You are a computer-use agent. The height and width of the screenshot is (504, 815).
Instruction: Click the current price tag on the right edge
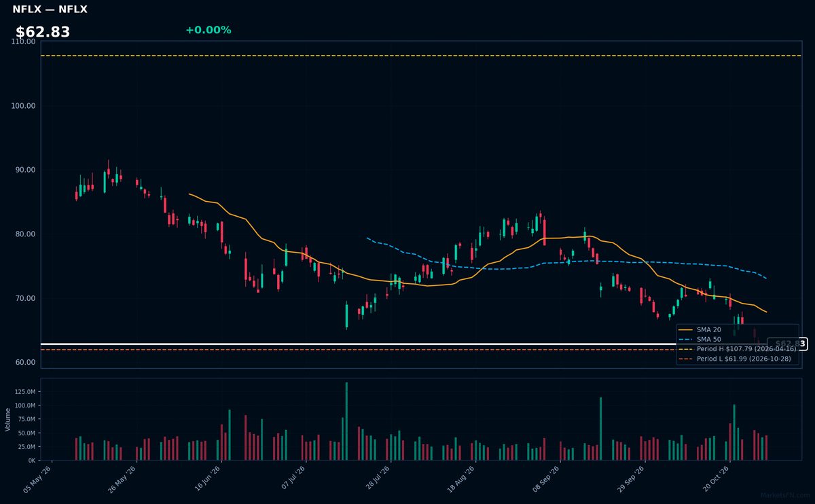click(x=787, y=344)
